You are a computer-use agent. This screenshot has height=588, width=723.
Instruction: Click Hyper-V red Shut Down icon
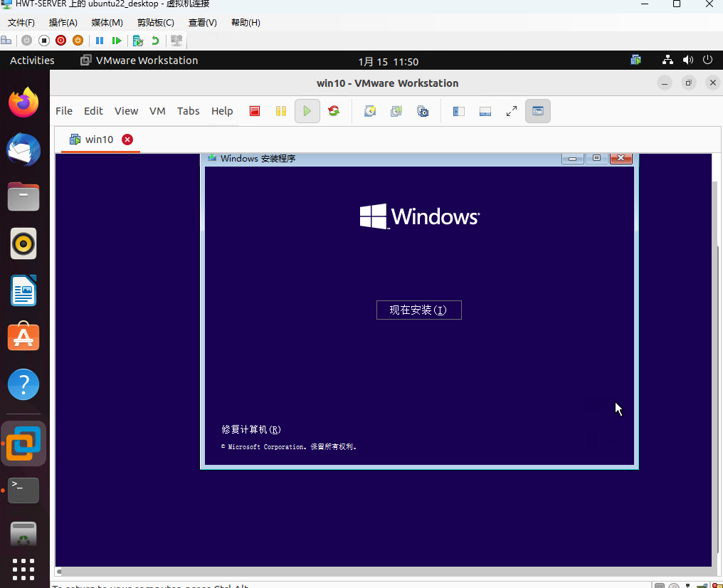click(61, 41)
